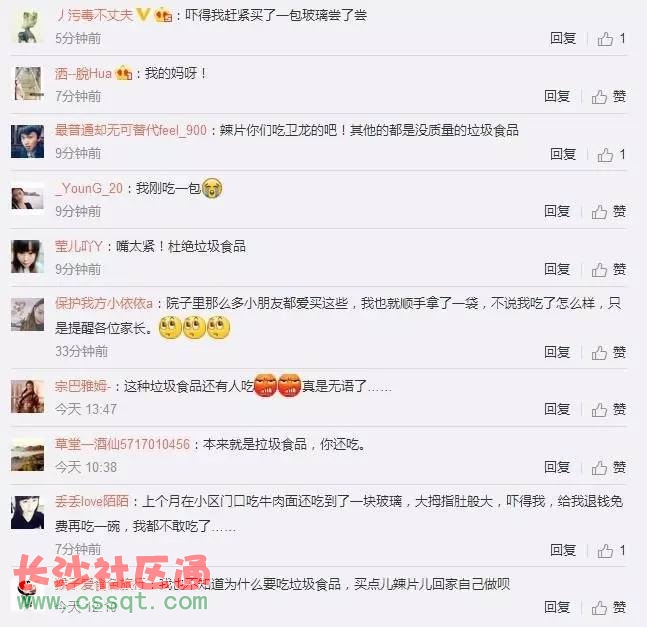Give a thumbs-up to 宗巴雅姆-'s comment
The width and height of the screenshot is (647, 627).
click(609, 409)
